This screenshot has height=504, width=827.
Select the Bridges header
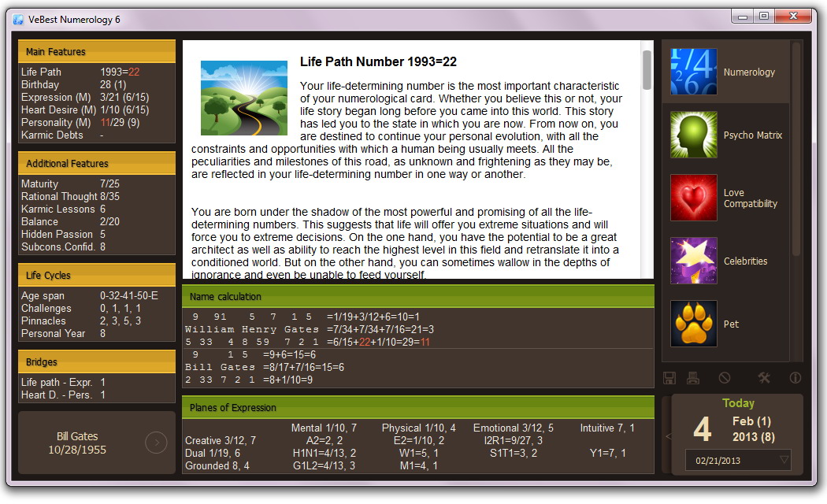[x=97, y=361]
